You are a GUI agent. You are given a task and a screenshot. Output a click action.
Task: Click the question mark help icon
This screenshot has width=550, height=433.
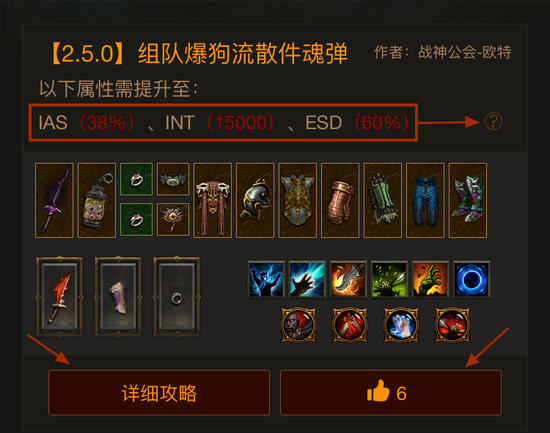pos(493,122)
